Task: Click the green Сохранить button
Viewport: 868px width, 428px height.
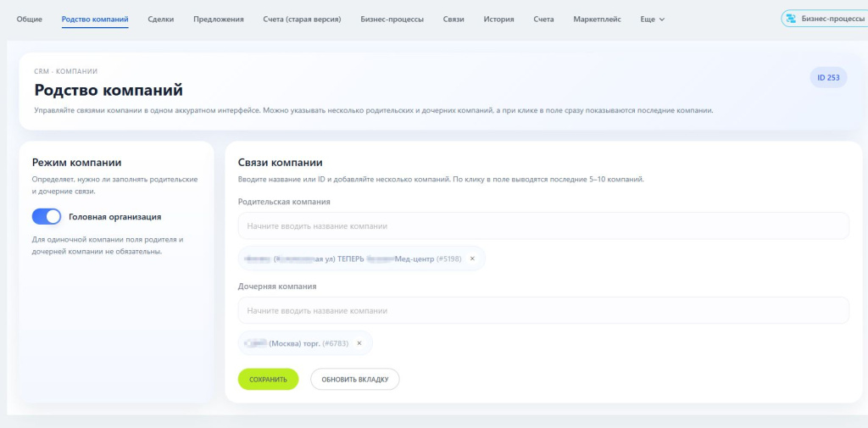Action: click(269, 380)
